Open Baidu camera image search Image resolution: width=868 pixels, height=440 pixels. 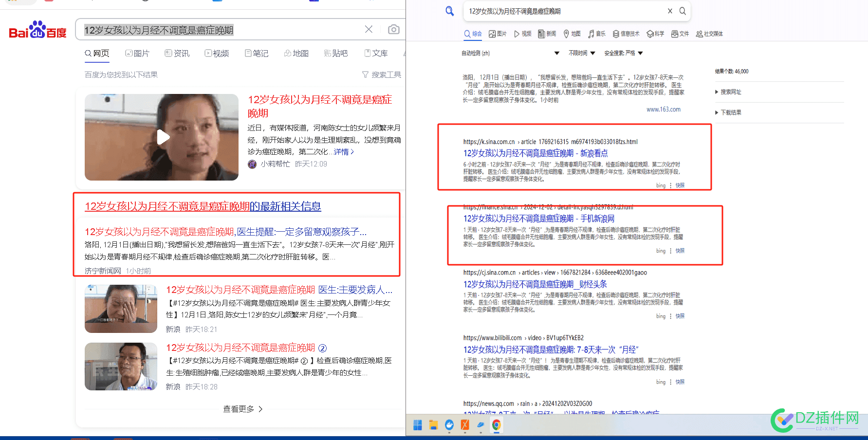point(393,29)
